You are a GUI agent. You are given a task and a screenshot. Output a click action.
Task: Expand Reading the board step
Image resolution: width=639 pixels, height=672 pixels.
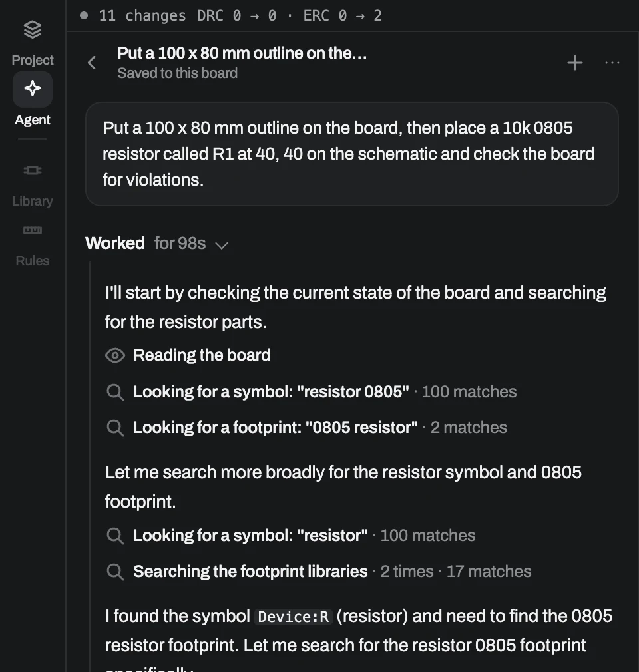[x=202, y=355]
